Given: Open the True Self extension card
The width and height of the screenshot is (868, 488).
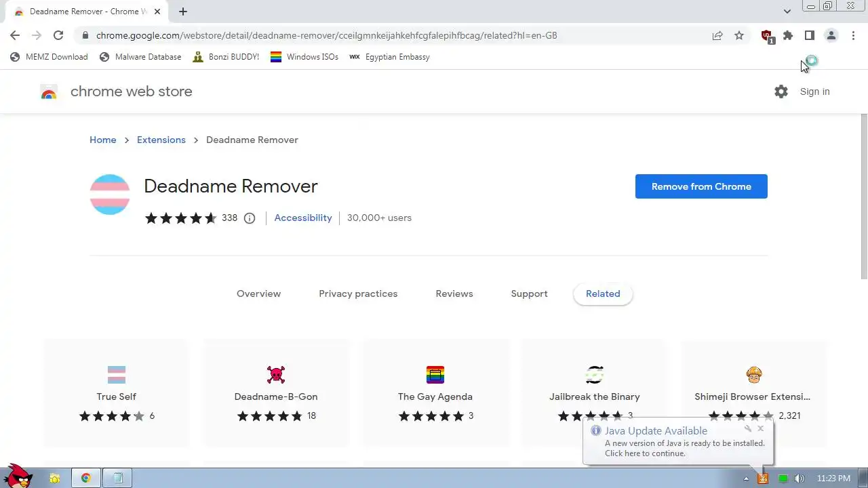Looking at the screenshot, I should [117, 393].
